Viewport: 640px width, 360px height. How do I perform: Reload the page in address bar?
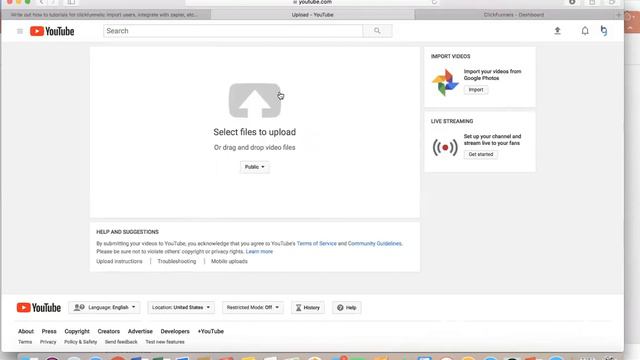(434, 2)
